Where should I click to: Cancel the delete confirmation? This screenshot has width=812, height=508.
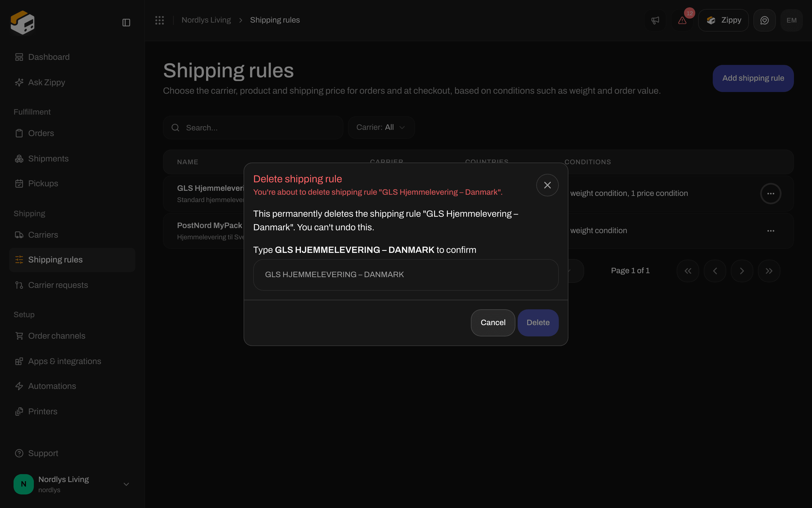[x=493, y=323]
